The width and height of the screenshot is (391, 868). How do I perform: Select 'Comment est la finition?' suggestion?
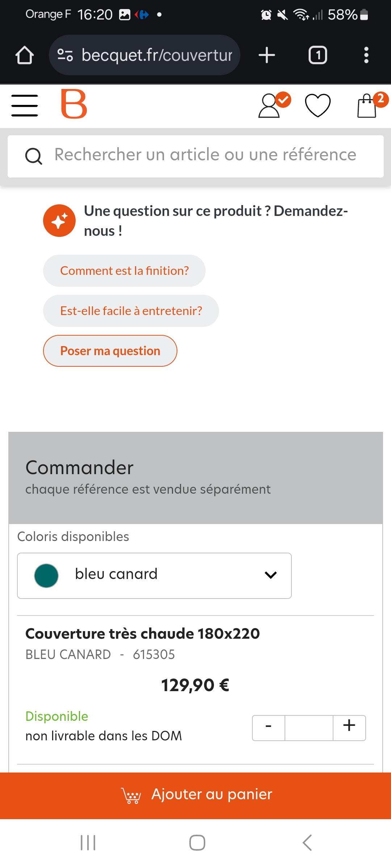coord(124,271)
